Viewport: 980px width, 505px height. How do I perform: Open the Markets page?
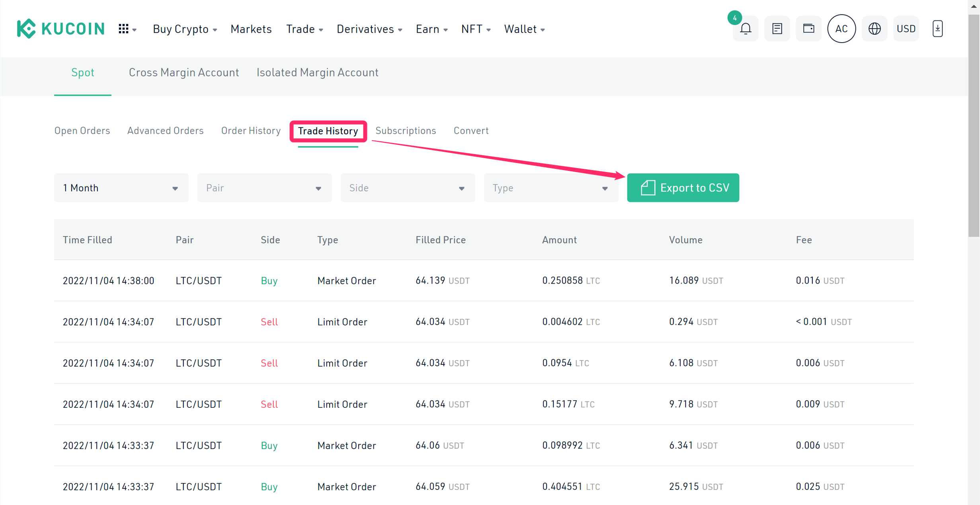click(x=251, y=29)
